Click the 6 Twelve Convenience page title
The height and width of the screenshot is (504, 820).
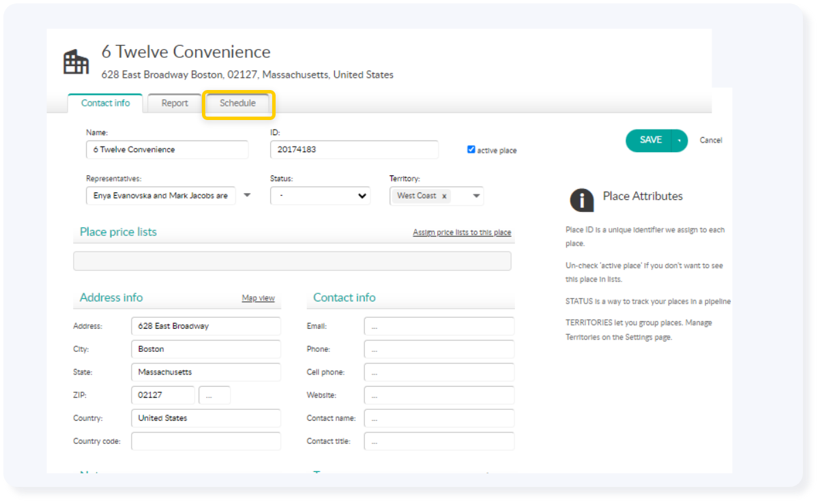point(186,52)
